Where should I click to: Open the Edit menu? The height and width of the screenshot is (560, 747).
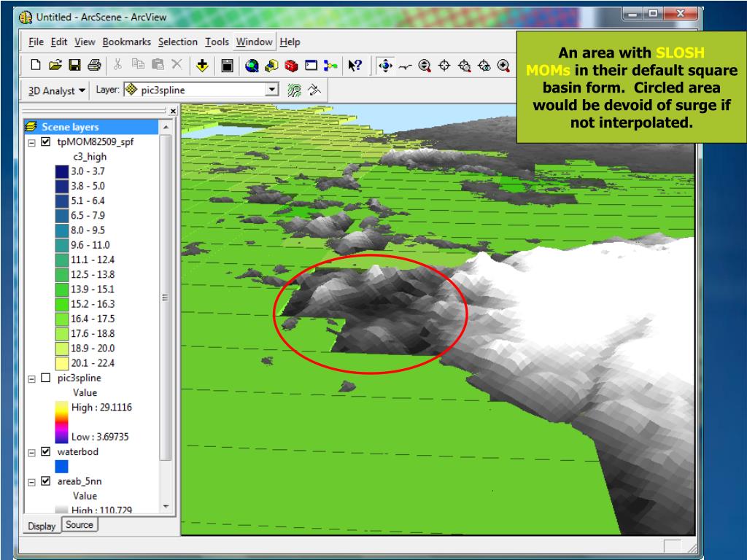[x=59, y=42]
